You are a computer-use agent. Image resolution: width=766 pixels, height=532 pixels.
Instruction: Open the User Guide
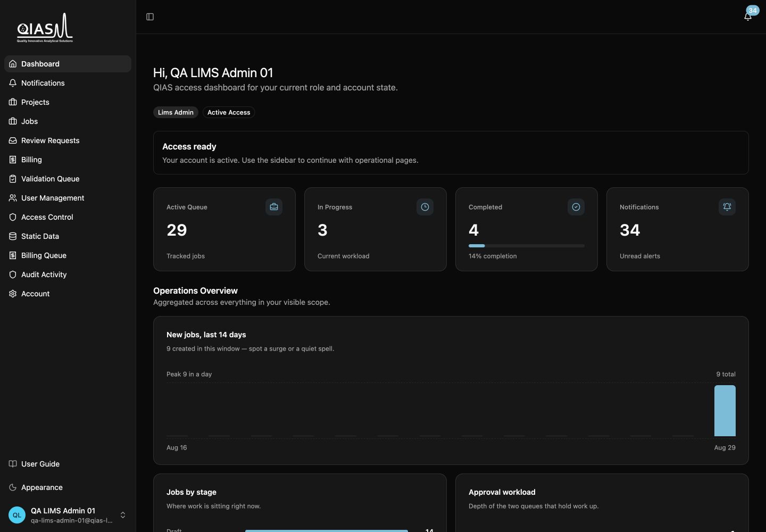tap(68, 464)
